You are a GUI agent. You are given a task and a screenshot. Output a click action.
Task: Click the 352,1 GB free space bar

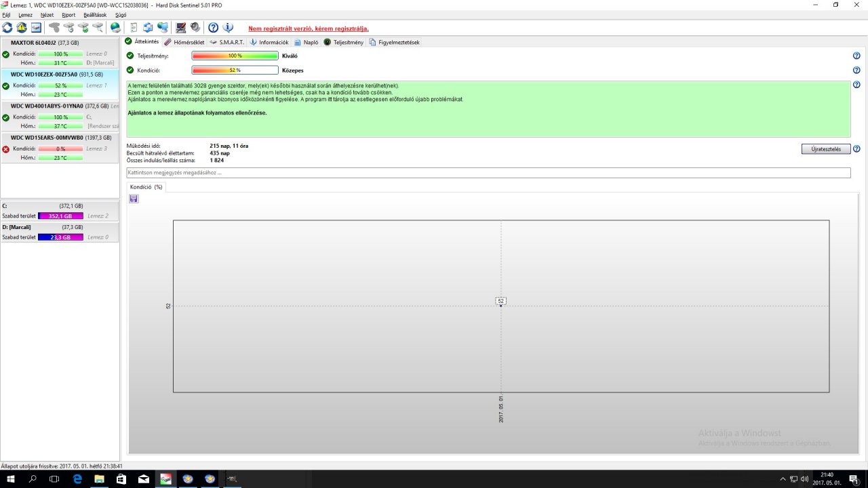click(60, 216)
